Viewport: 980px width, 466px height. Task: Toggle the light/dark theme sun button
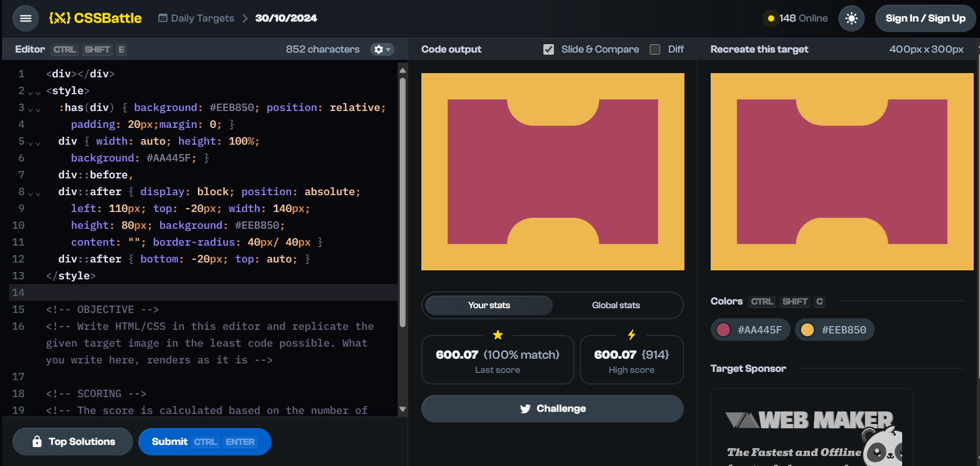pyautogui.click(x=852, y=18)
